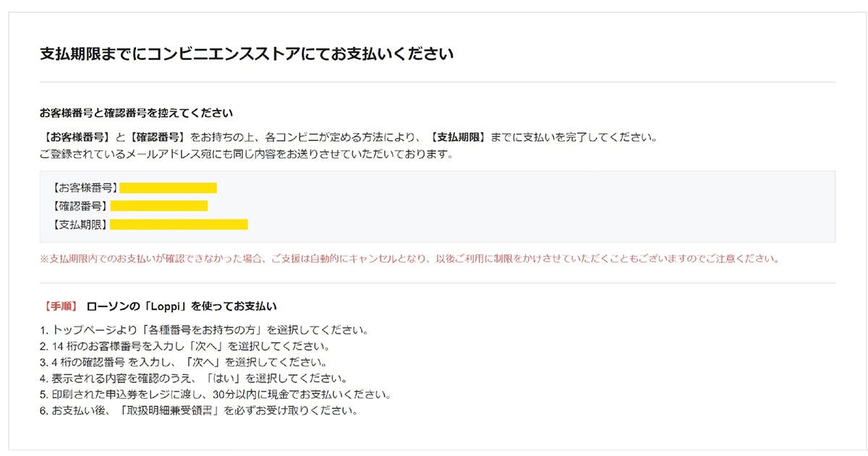Select the yellow masked confirmation number value
The width and height of the screenshot is (868, 456).
point(158,206)
